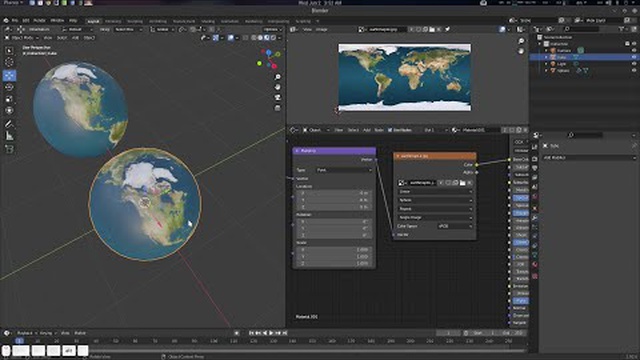
Task: Hide the selected Cube row with eye icon
Action: tap(634, 58)
